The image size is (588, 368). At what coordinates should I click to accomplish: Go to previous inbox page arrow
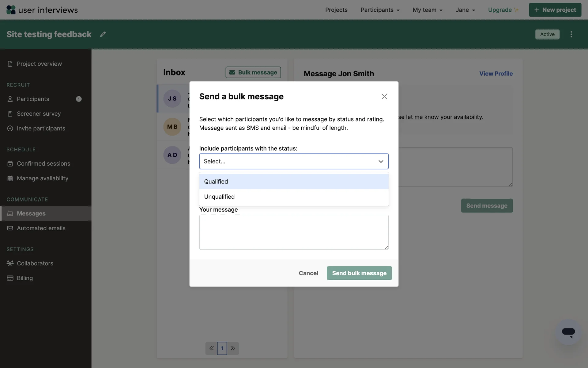tap(211, 348)
